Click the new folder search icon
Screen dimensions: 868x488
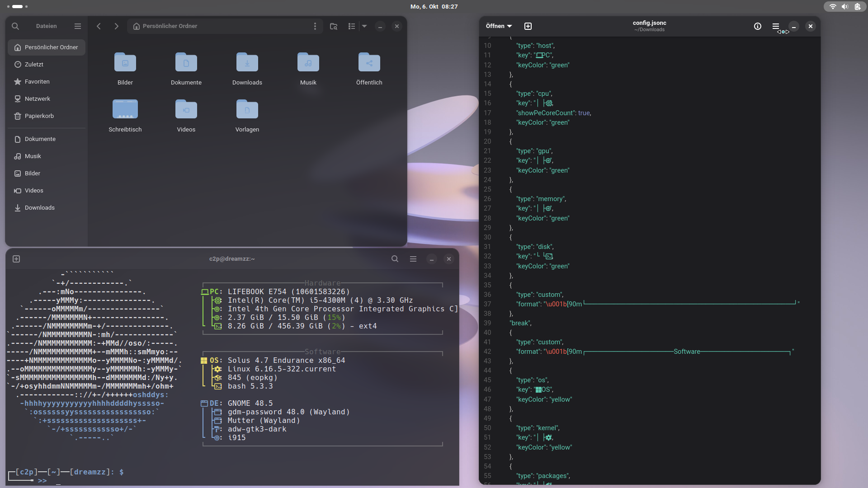334,26
